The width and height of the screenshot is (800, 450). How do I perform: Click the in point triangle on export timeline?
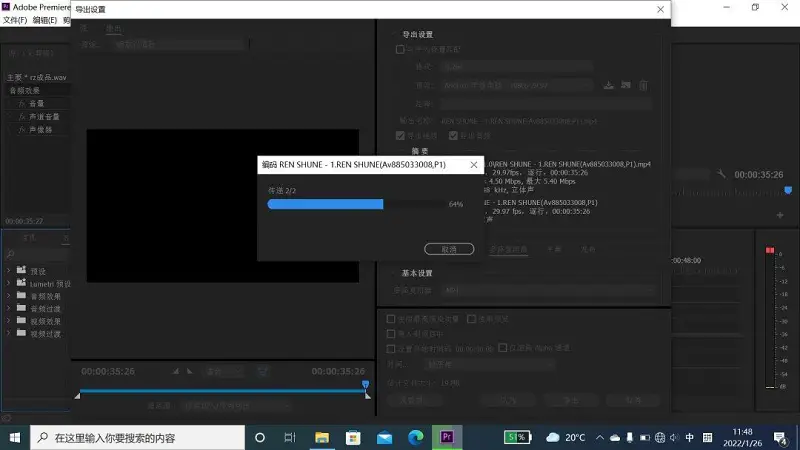(78, 395)
